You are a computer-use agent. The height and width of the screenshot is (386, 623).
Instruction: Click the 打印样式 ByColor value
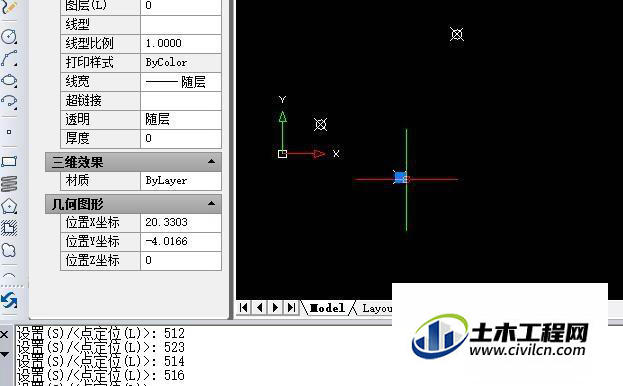181,62
